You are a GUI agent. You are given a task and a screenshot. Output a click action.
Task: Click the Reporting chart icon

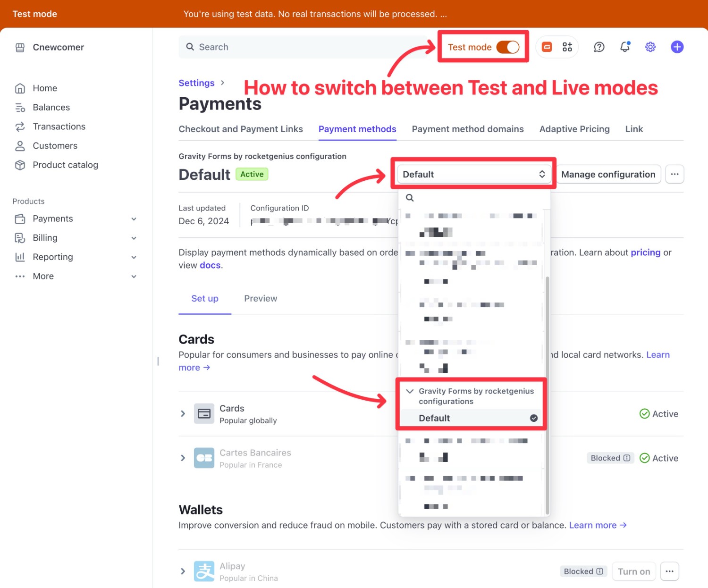click(x=20, y=257)
